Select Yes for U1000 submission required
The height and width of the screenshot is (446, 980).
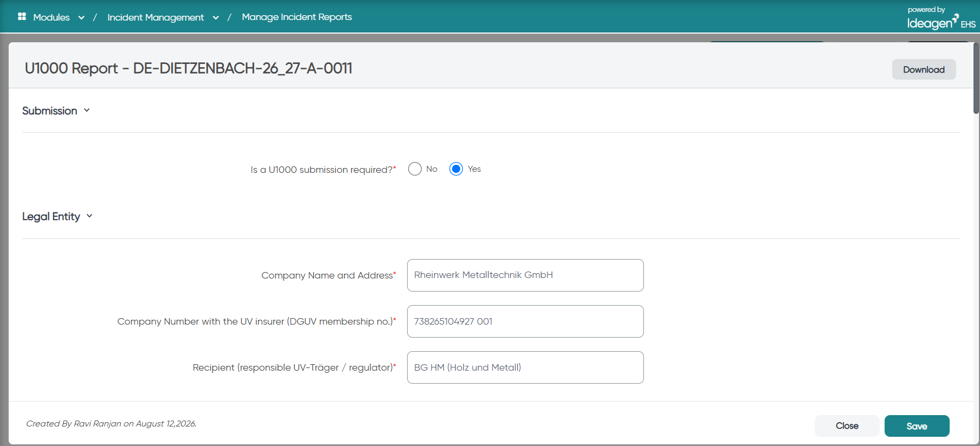coord(456,169)
